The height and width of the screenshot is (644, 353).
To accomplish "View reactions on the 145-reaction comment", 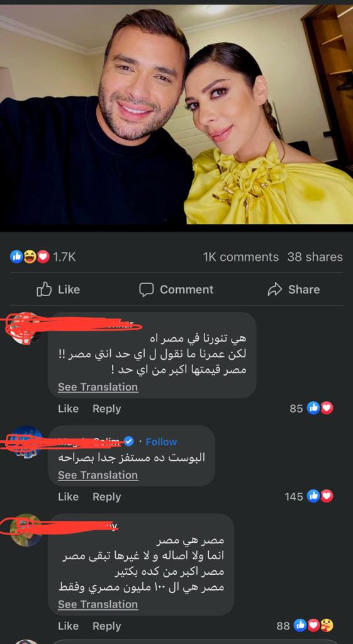I will 309,497.
